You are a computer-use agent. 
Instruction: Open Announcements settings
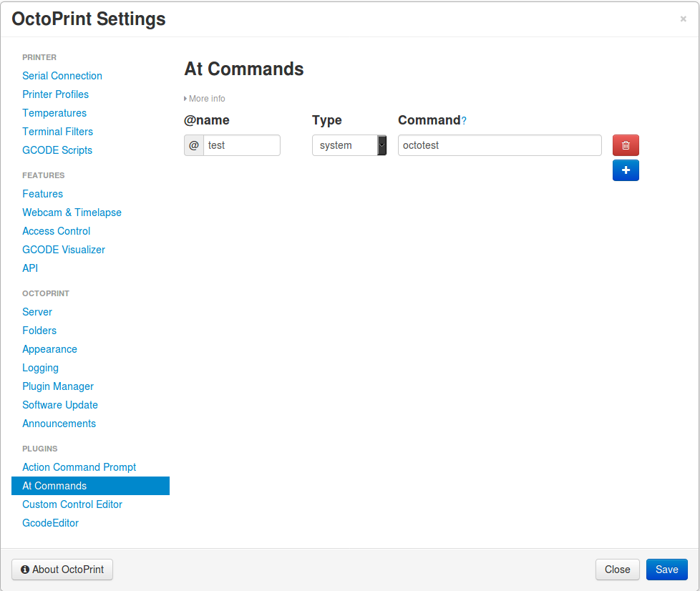[x=59, y=424]
